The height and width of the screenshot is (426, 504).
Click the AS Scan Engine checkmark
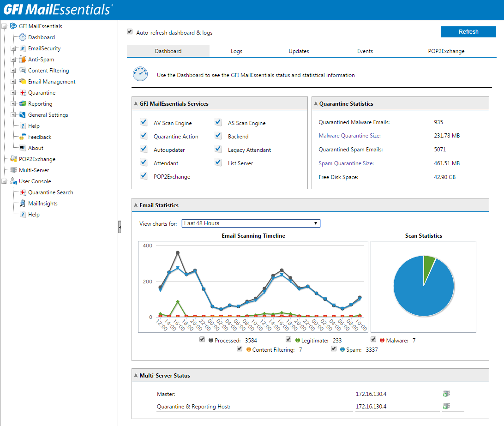pos(218,122)
